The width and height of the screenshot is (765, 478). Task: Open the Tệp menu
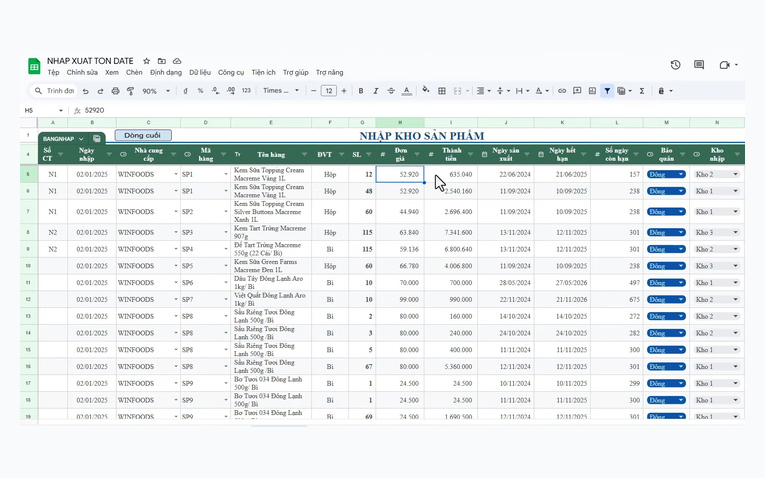click(x=53, y=72)
